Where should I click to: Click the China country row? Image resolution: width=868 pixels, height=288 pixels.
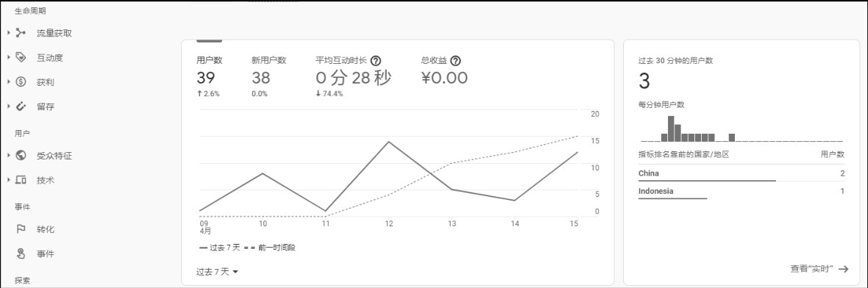coord(741,173)
